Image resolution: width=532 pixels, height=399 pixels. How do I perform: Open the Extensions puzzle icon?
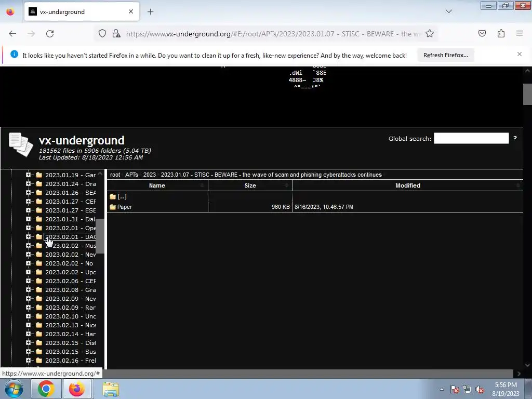pyautogui.click(x=501, y=33)
